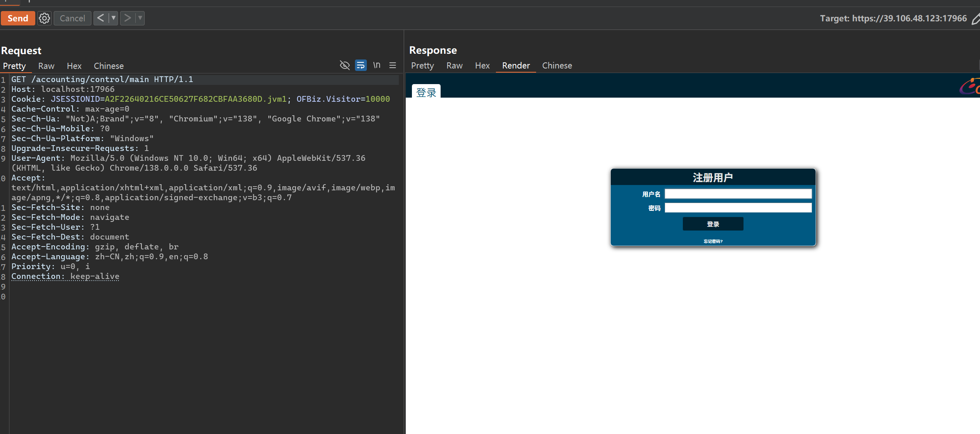The width and height of the screenshot is (980, 434).
Task: Select Response Pretty tab
Action: point(423,66)
